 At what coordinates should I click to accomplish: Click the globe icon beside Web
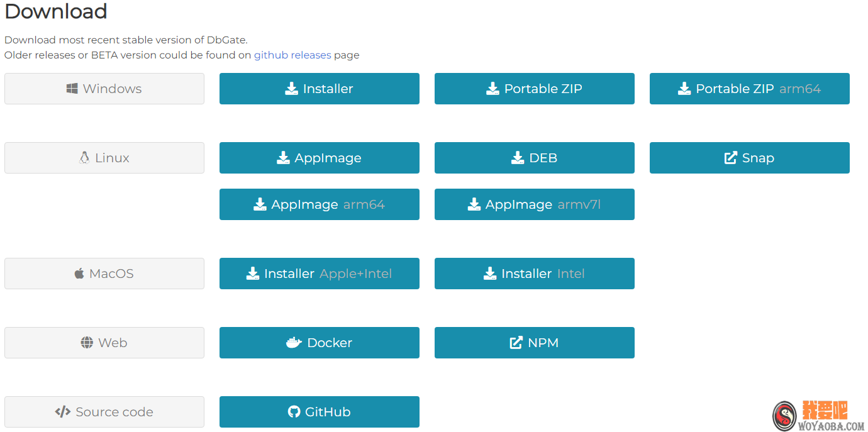[x=87, y=343]
